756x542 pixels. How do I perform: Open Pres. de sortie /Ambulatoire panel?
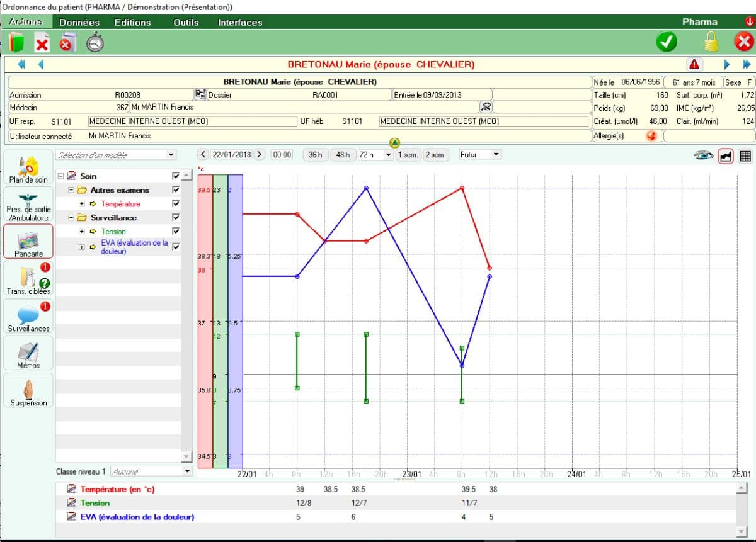point(28,205)
